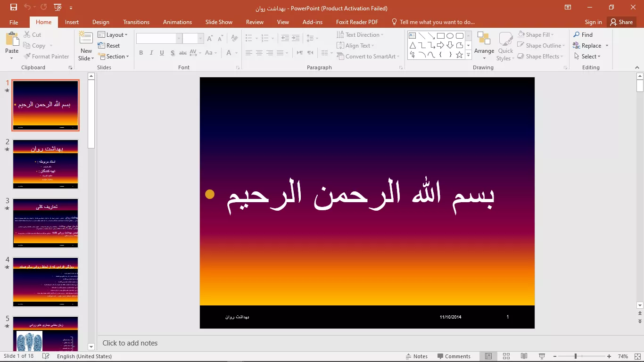This screenshot has height=362, width=644.
Task: Open the Paste options dropdown arrow
Action: (12, 58)
